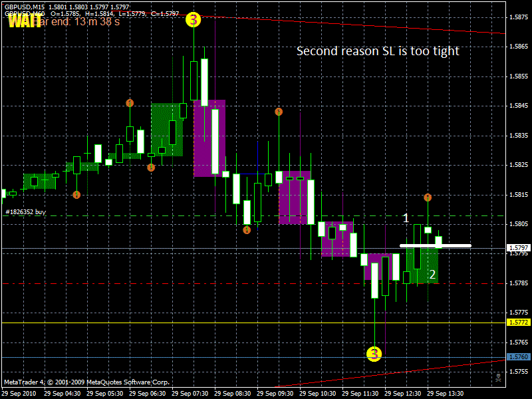Screen dimensions: 532x399
Task: Click the '29 Sep 09:30' time label
Action: coord(275,394)
